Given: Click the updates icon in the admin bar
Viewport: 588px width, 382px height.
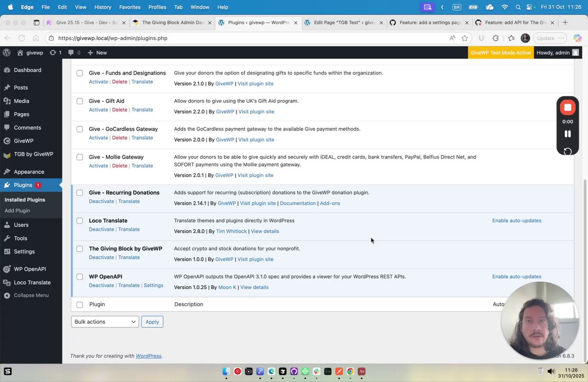Looking at the screenshot, I should coord(53,52).
